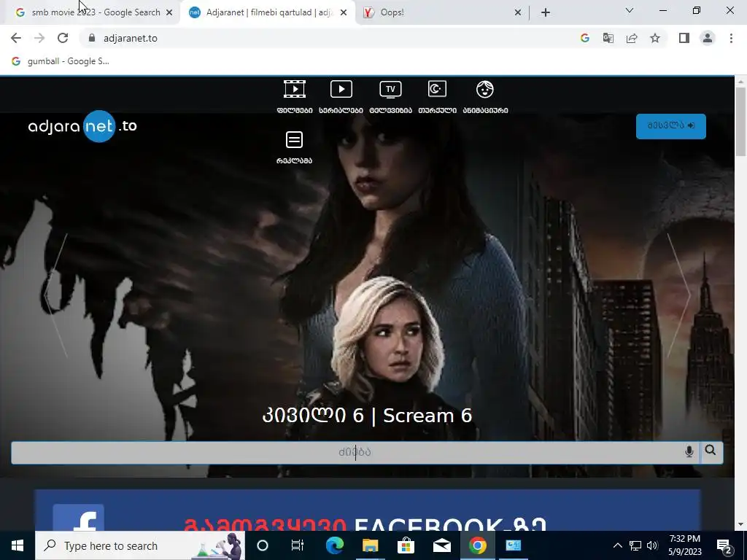
Task: Click the adjaranet.to site logo
Action: coord(82,126)
